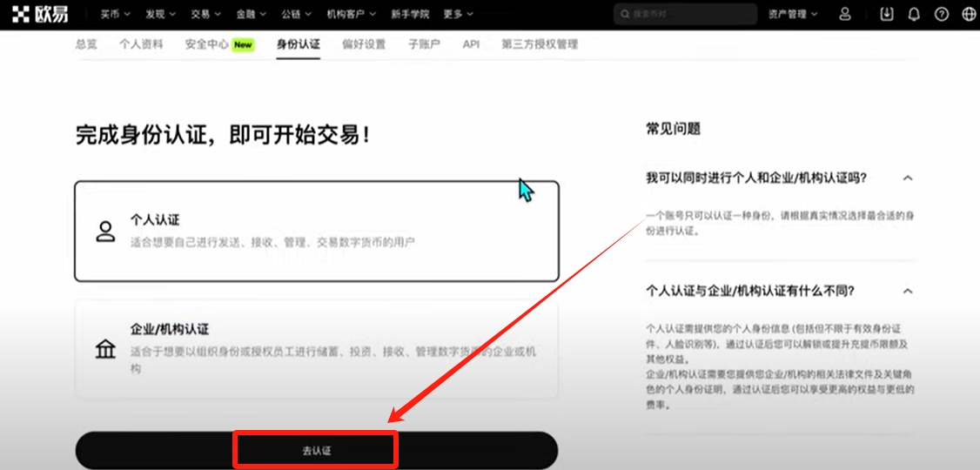This screenshot has width=980, height=470.
Task: Click the search input field
Action: click(x=688, y=14)
